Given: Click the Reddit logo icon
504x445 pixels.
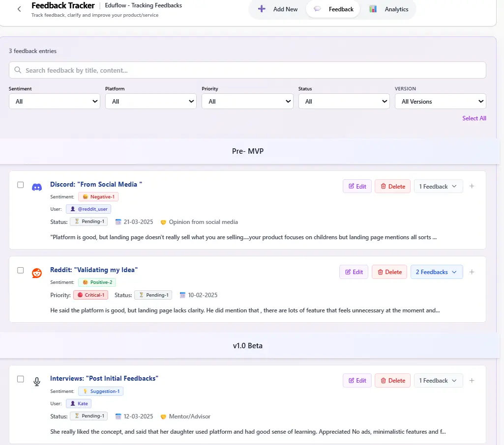Looking at the screenshot, I should (37, 273).
